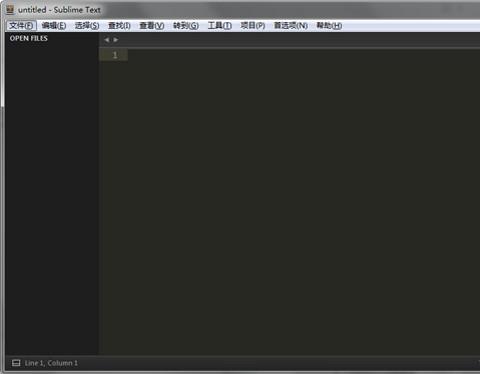Open the 文件(F) menu

(x=21, y=26)
